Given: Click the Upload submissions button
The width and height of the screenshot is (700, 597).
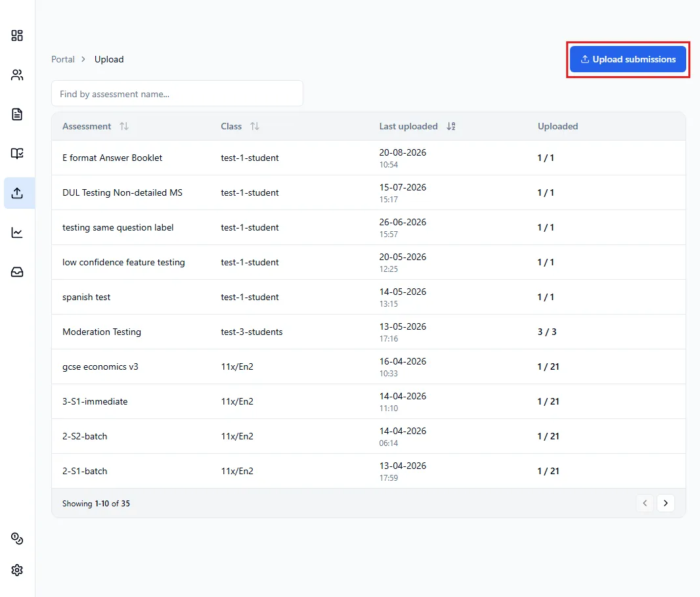Looking at the screenshot, I should [628, 59].
